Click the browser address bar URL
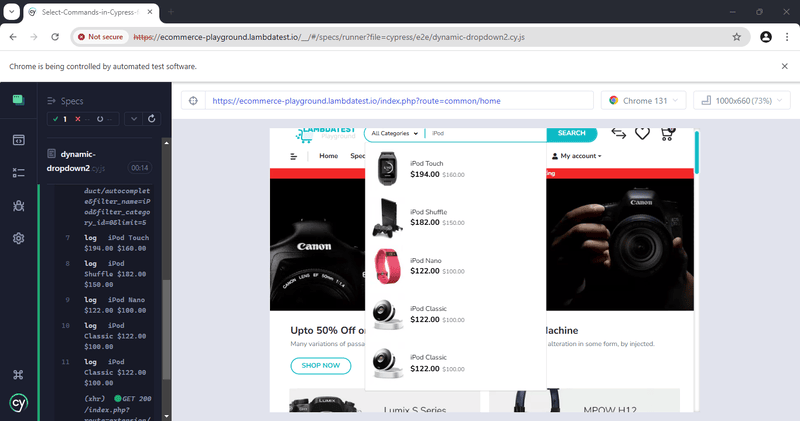The image size is (800, 421). [329, 37]
